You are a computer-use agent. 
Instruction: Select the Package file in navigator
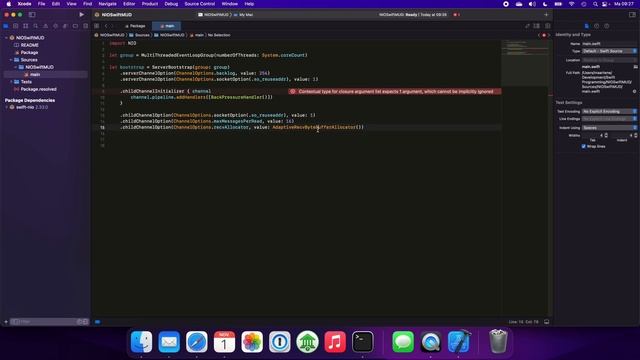[27, 52]
